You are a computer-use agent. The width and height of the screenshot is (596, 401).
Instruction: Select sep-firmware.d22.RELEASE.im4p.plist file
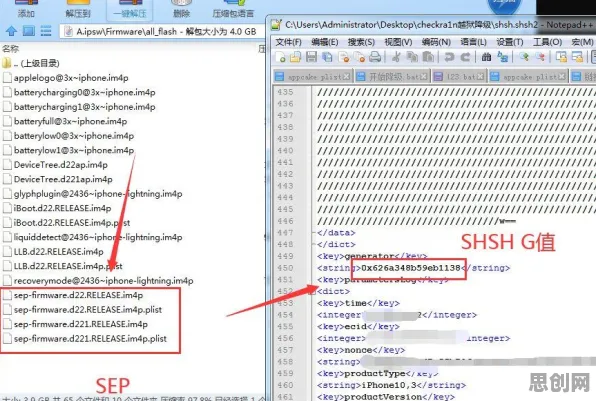[82, 310]
